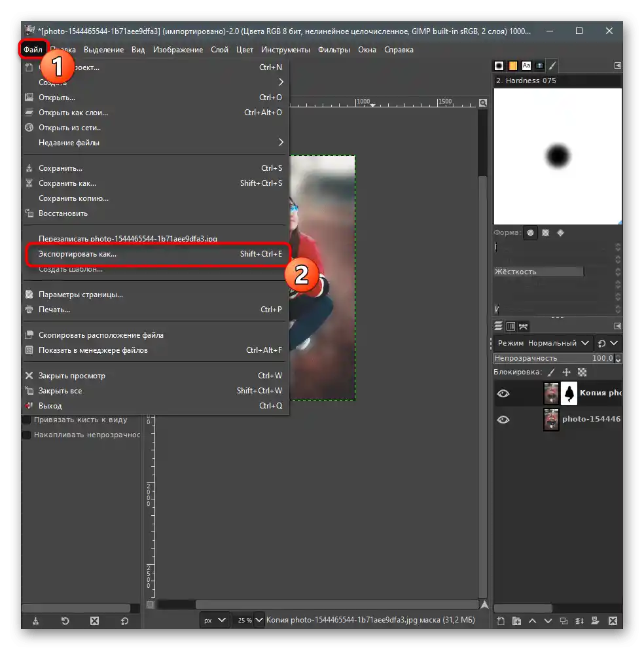644x650 pixels.
Task: Delete the layer with X icon
Action: [613, 621]
